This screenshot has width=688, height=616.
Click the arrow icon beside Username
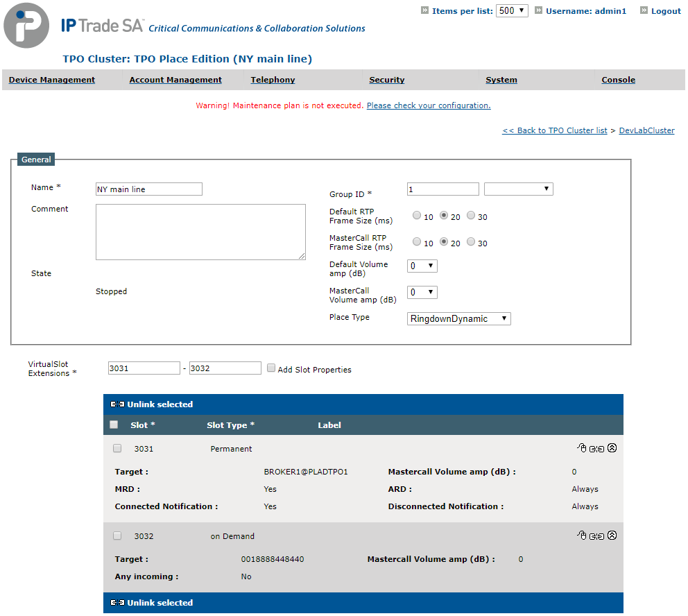point(538,10)
